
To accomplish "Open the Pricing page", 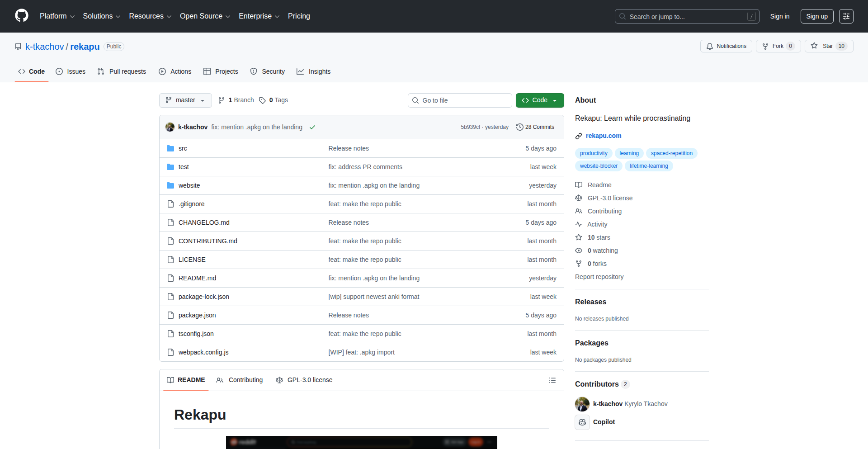I will [x=299, y=16].
